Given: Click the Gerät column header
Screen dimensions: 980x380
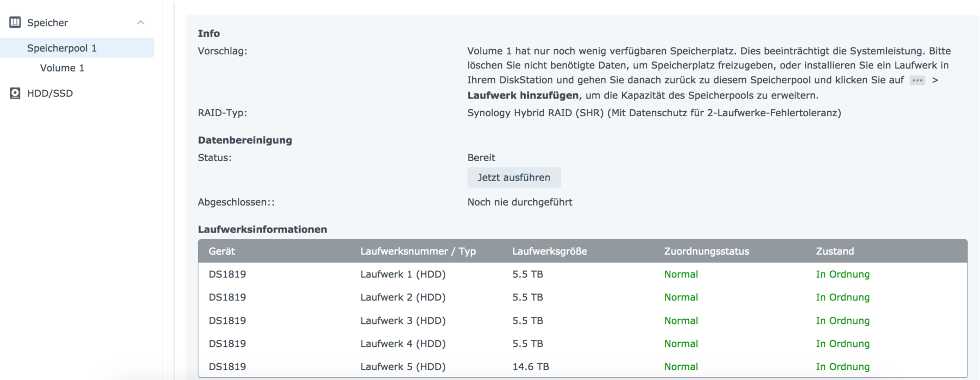Looking at the screenshot, I should coord(222,251).
